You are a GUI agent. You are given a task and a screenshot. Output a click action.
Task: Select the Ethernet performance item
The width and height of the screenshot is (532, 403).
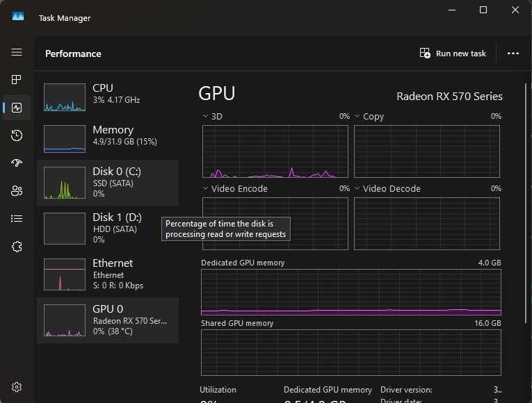(x=108, y=274)
